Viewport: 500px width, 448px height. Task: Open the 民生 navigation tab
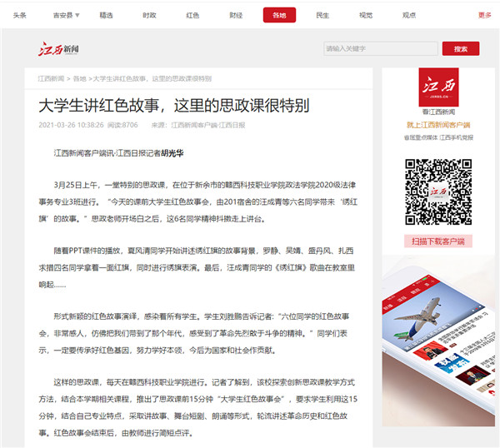[322, 15]
